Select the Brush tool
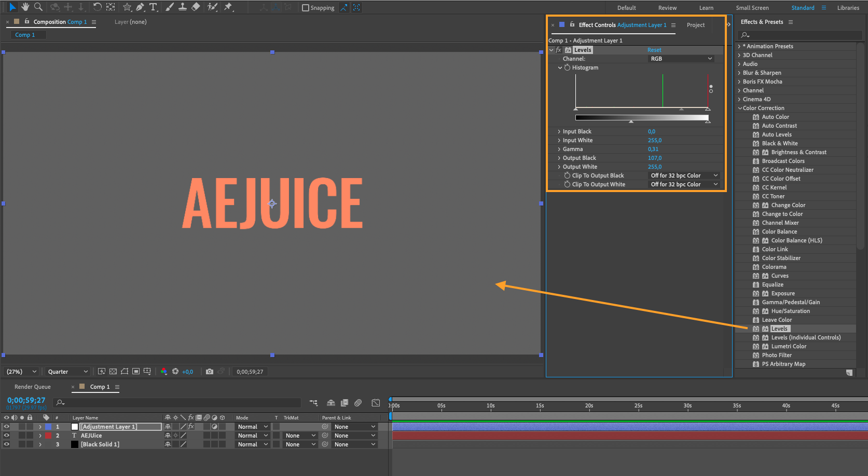 (170, 7)
